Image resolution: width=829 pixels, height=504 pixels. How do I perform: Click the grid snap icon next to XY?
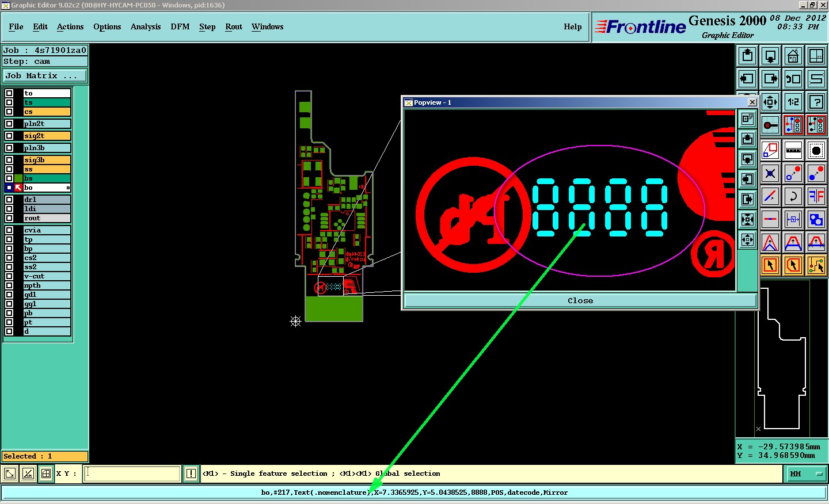[46, 474]
